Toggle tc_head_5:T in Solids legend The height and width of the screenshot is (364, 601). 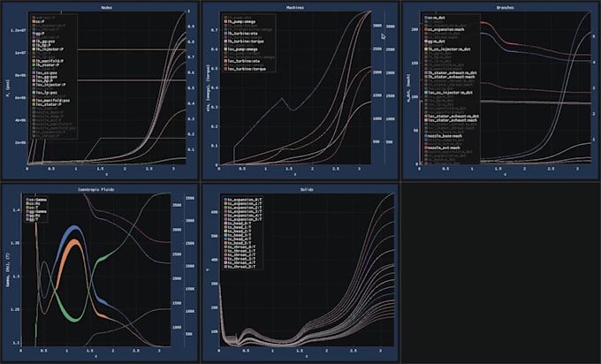point(238,243)
